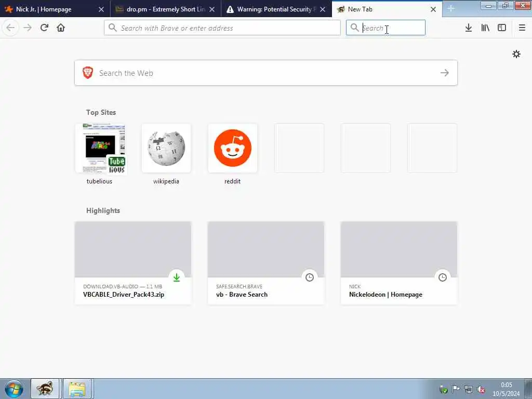
Task: Open reddit top site tile
Action: [233, 148]
